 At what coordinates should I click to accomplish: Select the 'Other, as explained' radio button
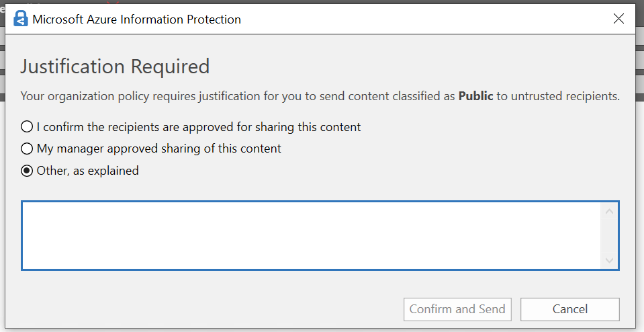(27, 171)
